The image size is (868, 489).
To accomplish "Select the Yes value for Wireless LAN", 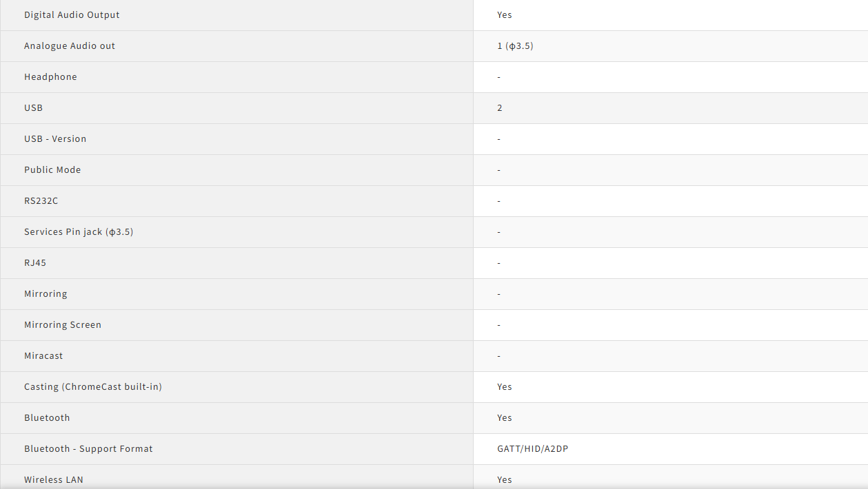I will pyautogui.click(x=505, y=479).
